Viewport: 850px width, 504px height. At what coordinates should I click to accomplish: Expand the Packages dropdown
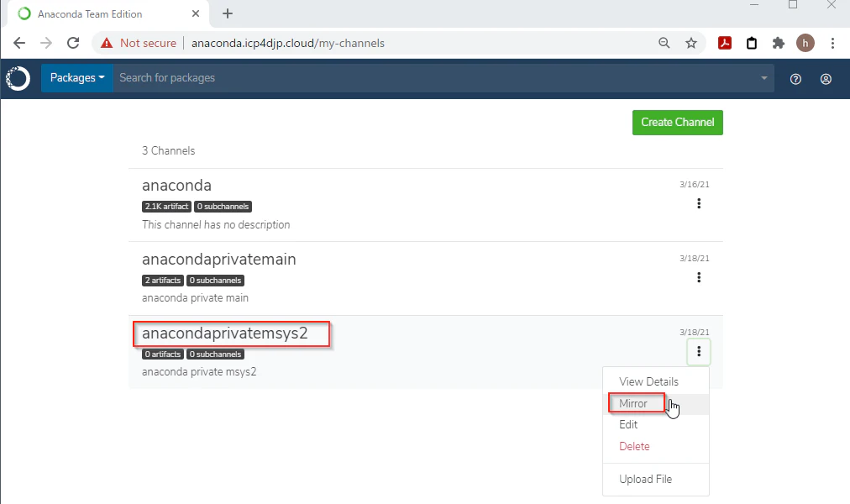(77, 77)
